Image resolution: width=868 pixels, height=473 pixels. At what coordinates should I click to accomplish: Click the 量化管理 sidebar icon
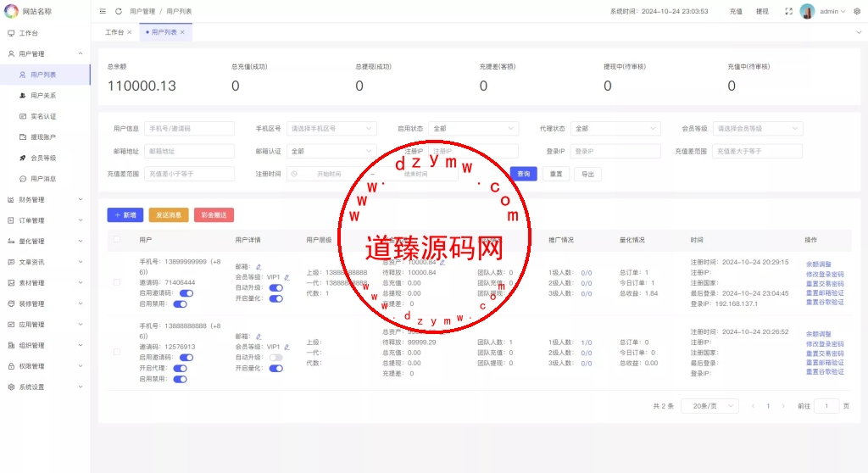coord(11,242)
